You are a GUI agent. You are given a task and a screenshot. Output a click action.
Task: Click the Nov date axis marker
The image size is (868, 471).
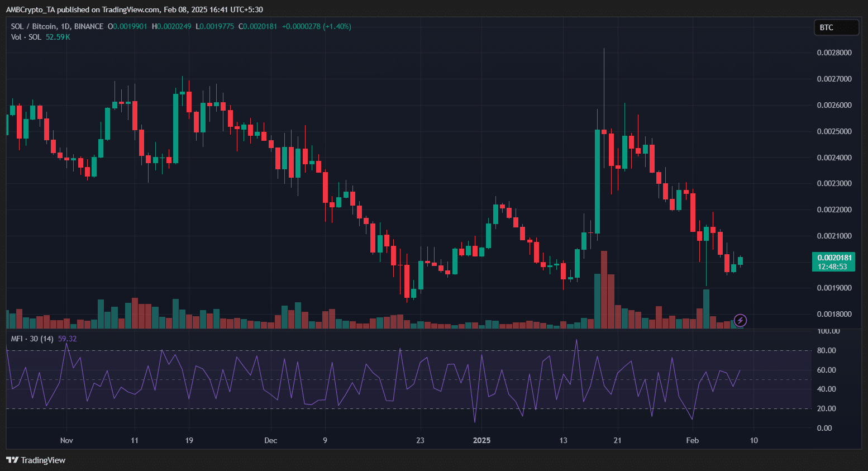pyautogui.click(x=66, y=440)
